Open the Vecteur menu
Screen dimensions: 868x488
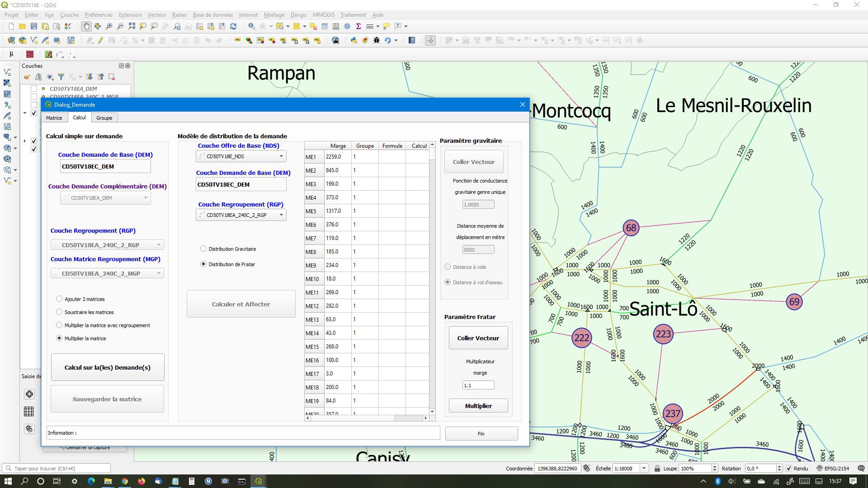pos(156,15)
